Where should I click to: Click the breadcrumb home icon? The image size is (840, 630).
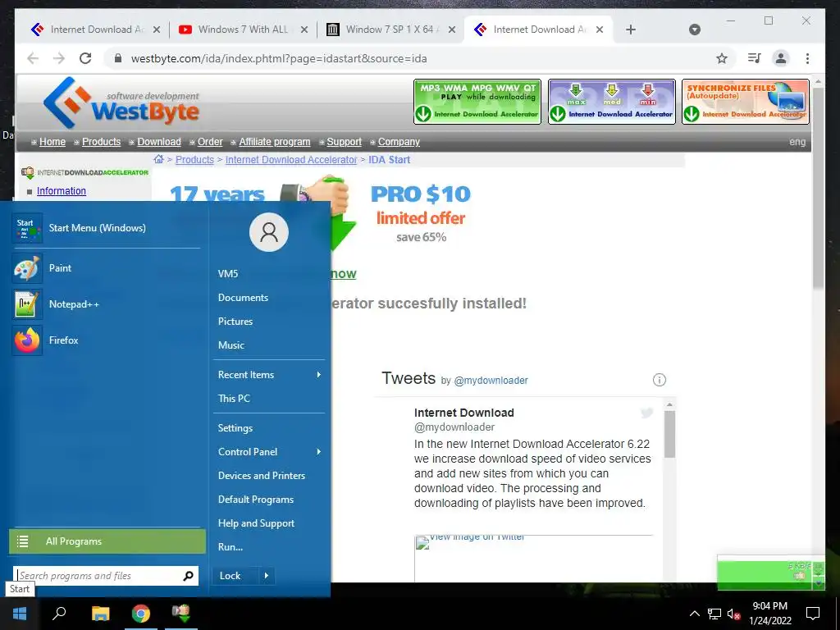click(x=158, y=159)
